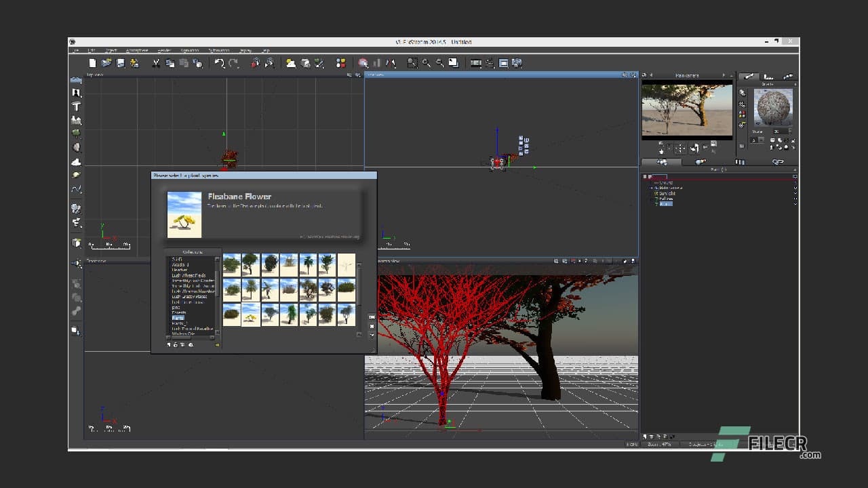The height and width of the screenshot is (488, 868).
Task: Create a new scene with the New file icon
Action: coord(91,63)
